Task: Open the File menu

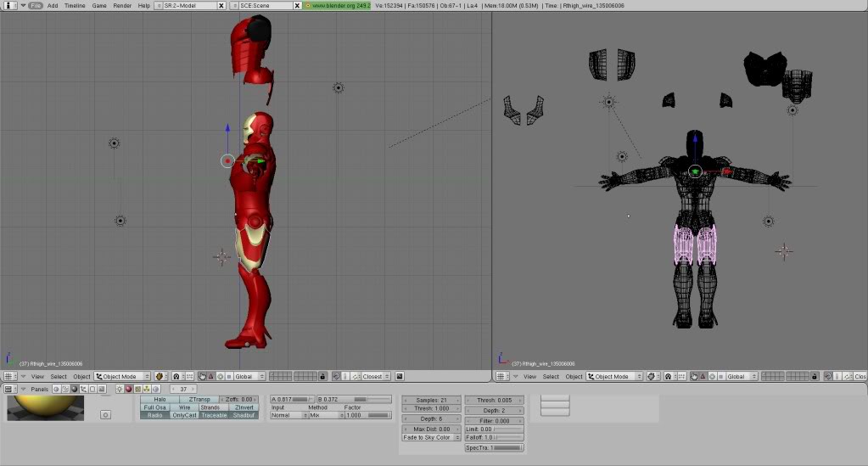Action: (x=36, y=6)
